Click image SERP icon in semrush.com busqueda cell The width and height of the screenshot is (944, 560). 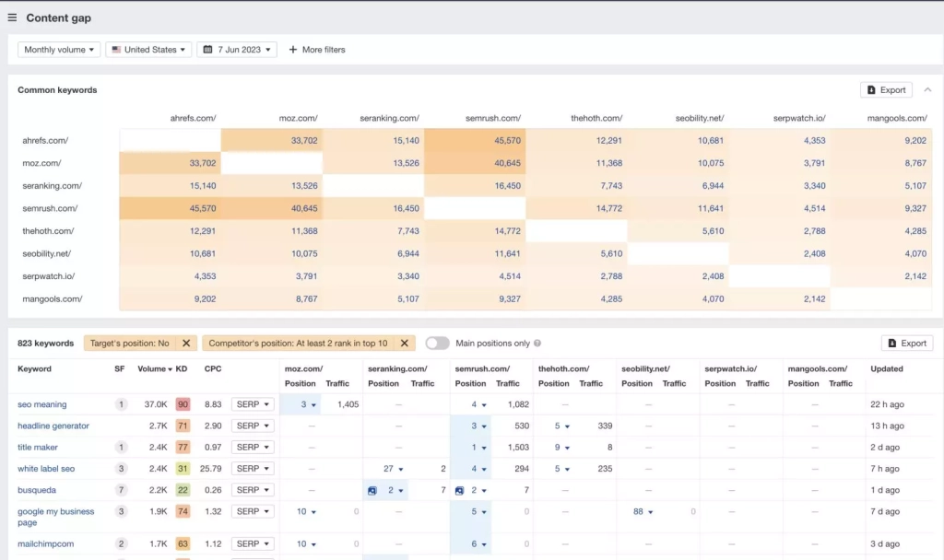click(459, 491)
